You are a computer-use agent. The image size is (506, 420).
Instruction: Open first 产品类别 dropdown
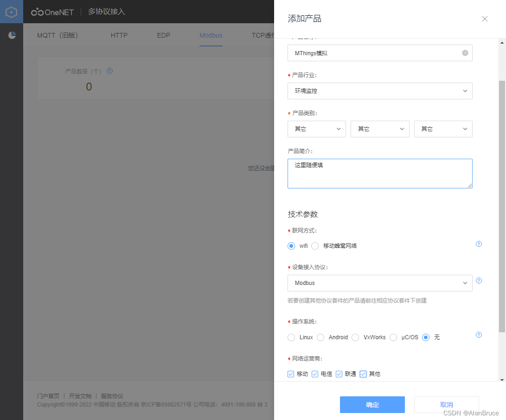(x=317, y=129)
